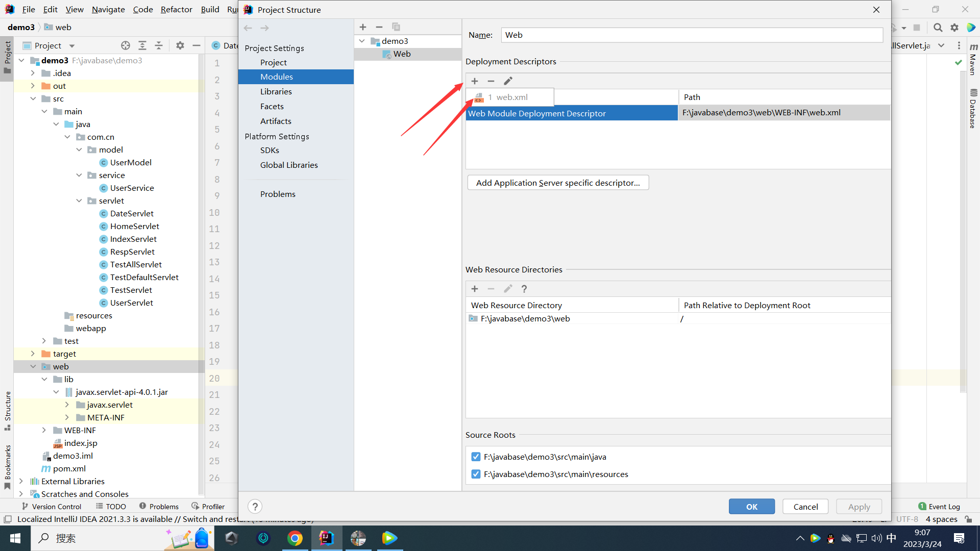Collapse the demo3 module tree node
This screenshot has height=551, width=980.
click(362, 41)
